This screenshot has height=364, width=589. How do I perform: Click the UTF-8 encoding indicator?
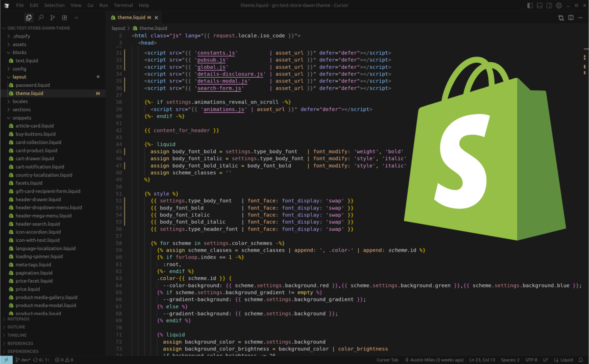click(x=531, y=360)
